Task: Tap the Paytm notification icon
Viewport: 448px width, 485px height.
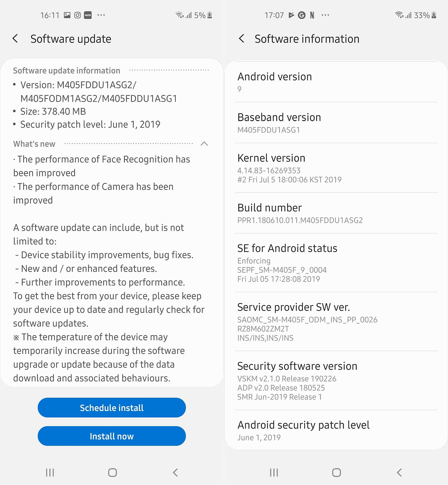Action: coord(88,15)
